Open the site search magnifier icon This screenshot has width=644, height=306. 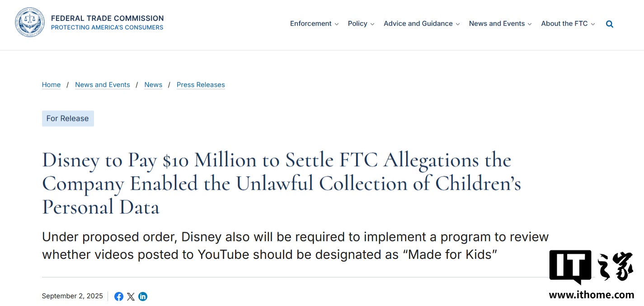click(x=610, y=24)
